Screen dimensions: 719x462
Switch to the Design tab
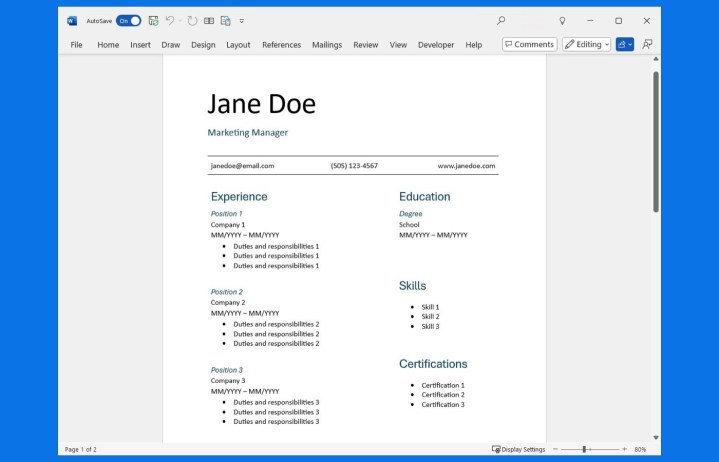tap(203, 45)
